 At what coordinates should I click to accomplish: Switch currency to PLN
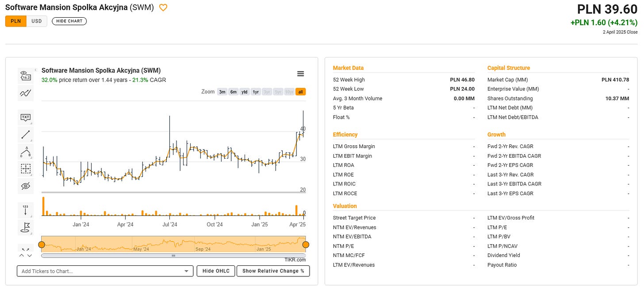[15, 21]
